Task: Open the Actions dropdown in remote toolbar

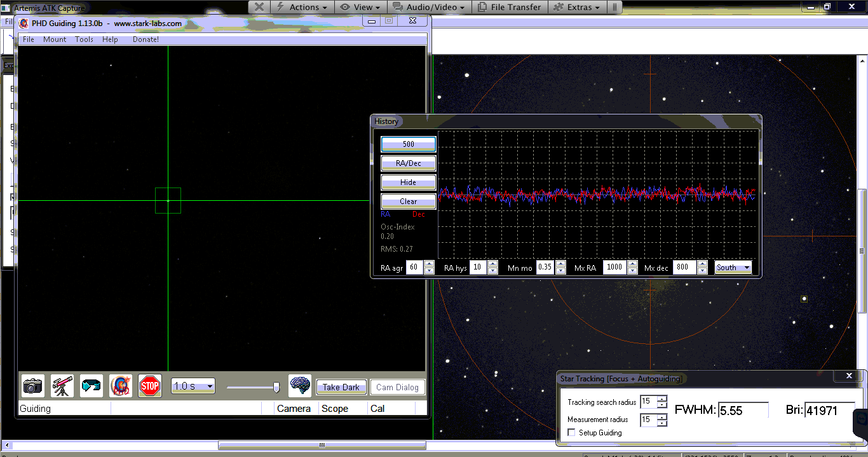Action: point(302,7)
